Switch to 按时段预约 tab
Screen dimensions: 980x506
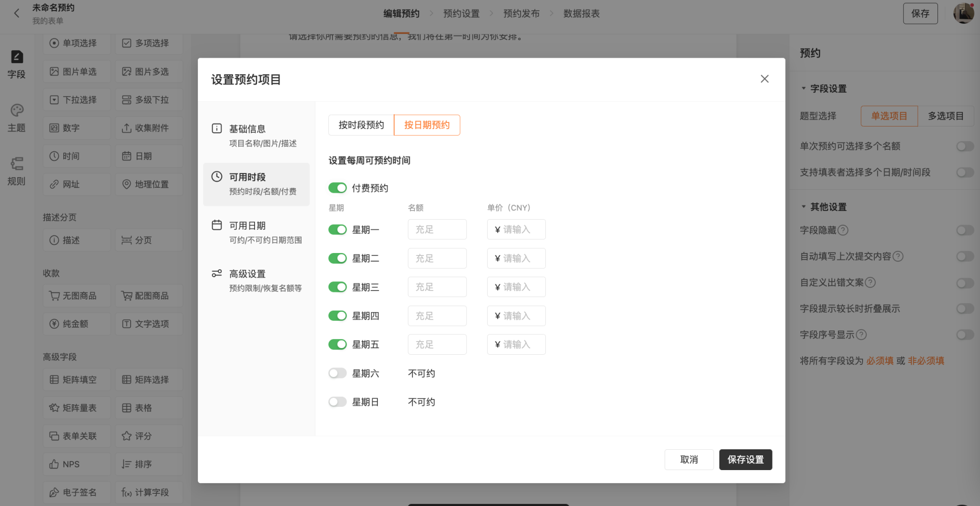pyautogui.click(x=361, y=125)
